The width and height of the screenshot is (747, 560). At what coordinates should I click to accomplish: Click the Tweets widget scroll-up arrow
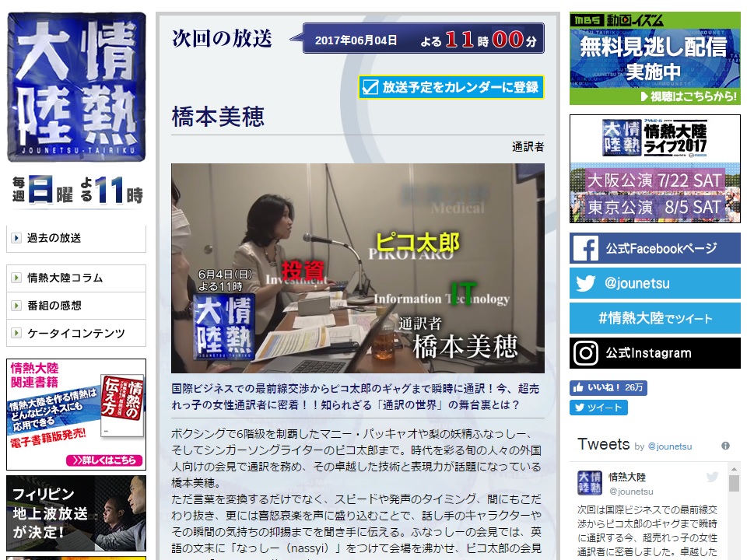click(x=734, y=468)
